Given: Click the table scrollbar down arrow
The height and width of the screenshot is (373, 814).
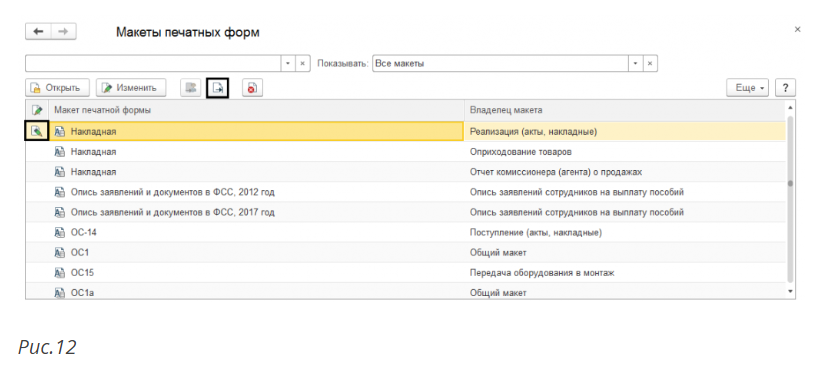Looking at the screenshot, I should coord(791,292).
